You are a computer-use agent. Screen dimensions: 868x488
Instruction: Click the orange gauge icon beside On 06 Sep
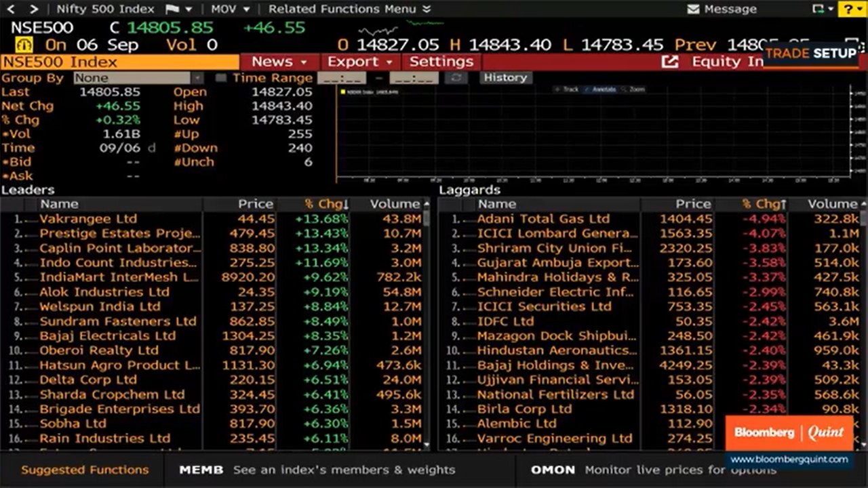point(24,45)
